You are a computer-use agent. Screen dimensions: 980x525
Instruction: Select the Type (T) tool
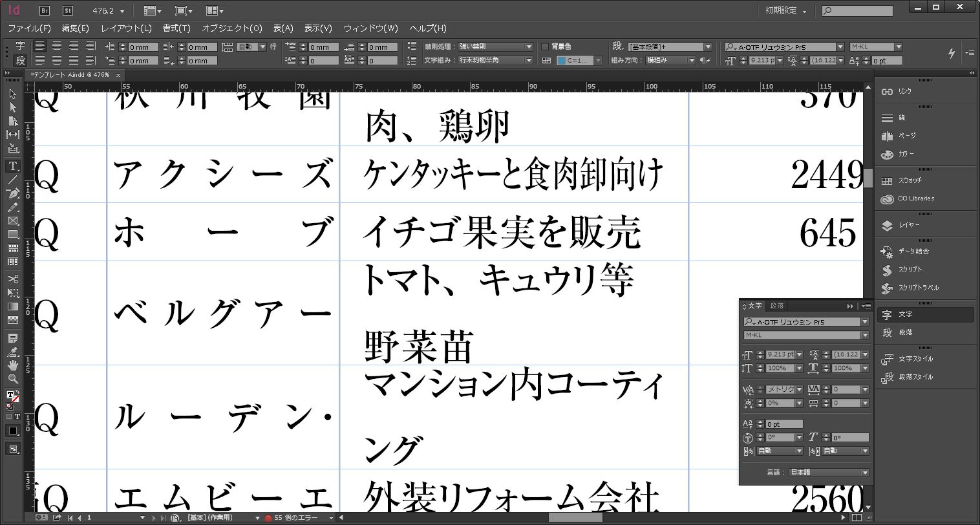(x=12, y=166)
